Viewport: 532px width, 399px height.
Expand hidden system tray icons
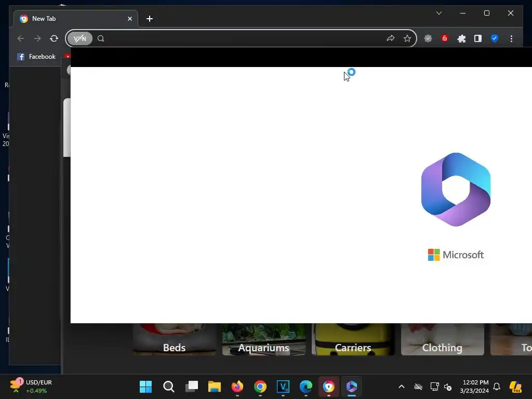coord(402,387)
